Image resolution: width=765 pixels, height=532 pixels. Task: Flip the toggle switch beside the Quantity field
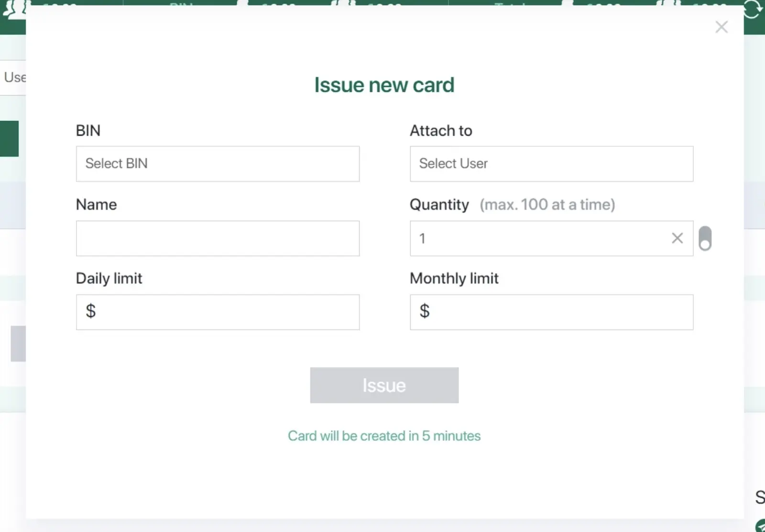click(x=705, y=238)
